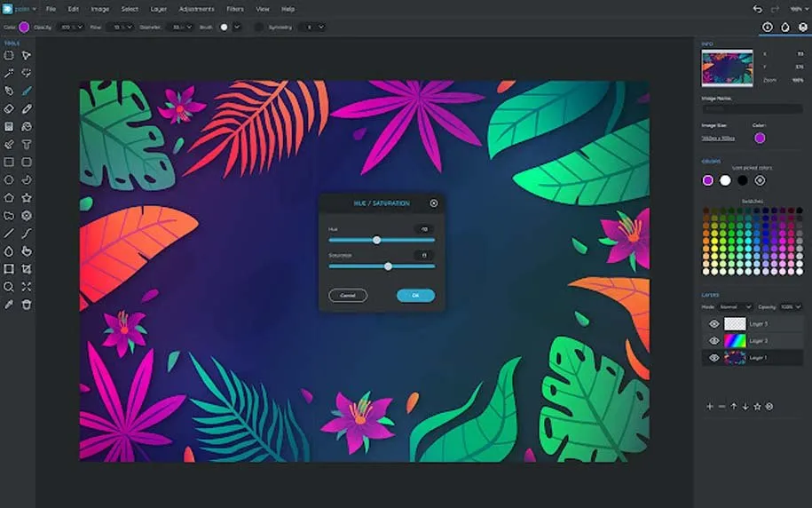812x508 pixels.
Task: Select the Eraser tool
Action: [9, 108]
